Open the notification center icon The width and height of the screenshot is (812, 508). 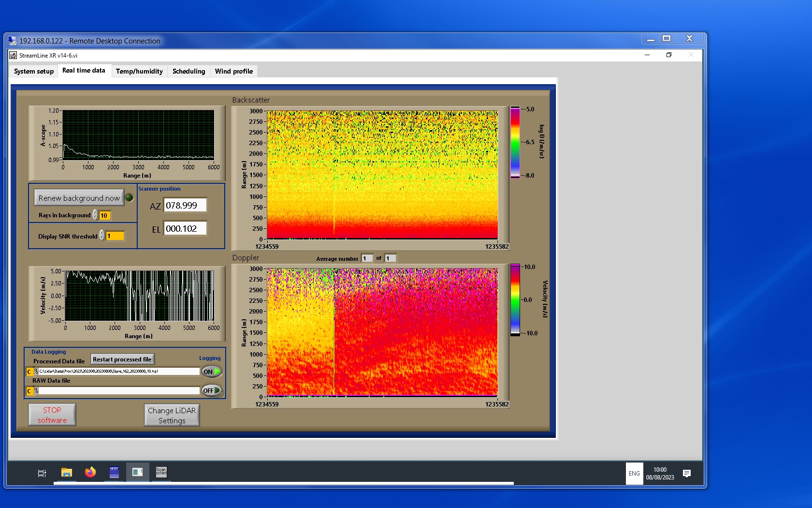[x=686, y=473]
